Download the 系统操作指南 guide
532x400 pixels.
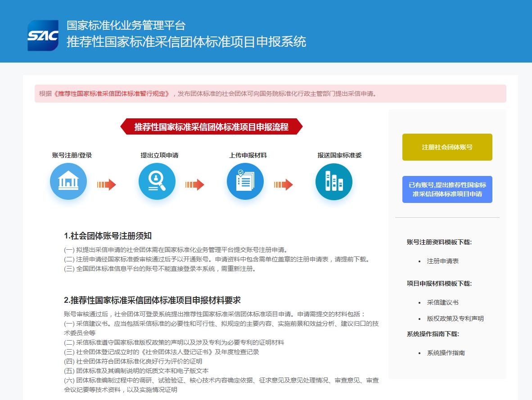point(446,353)
